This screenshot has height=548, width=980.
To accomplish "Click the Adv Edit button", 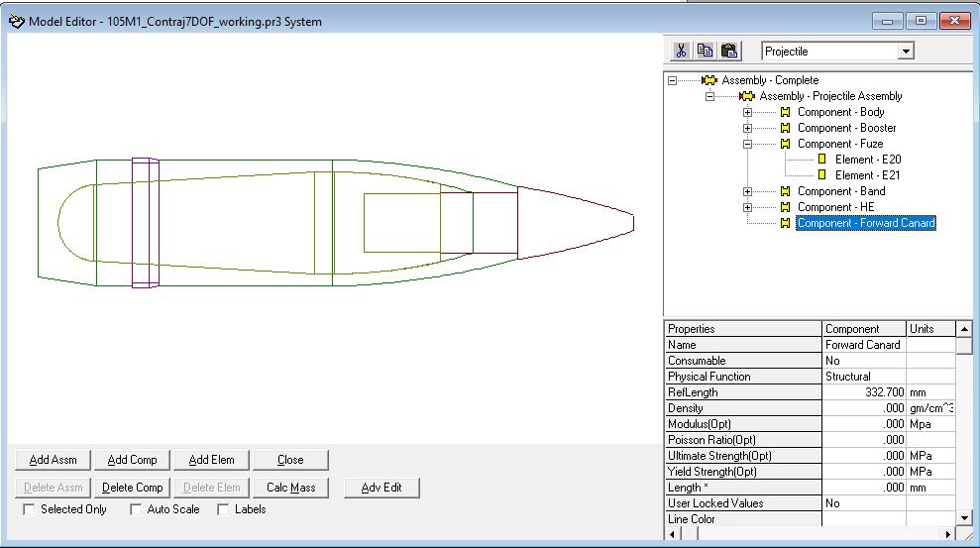I will click(x=381, y=488).
